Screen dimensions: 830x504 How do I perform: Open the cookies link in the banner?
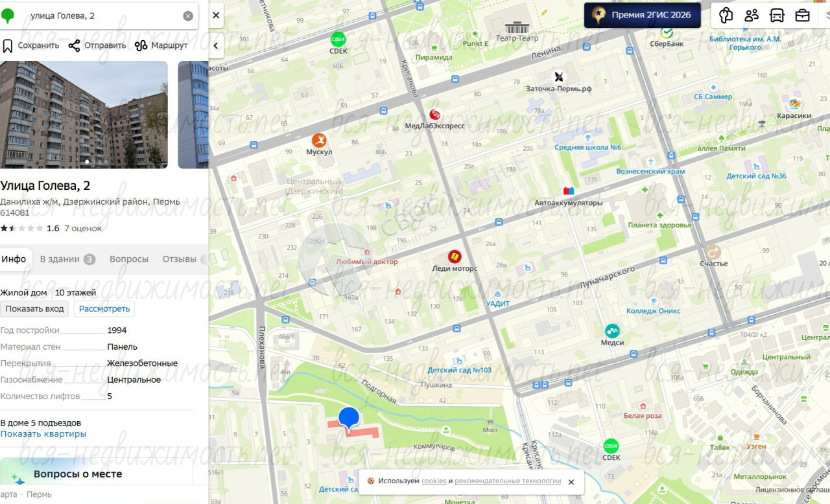click(434, 481)
